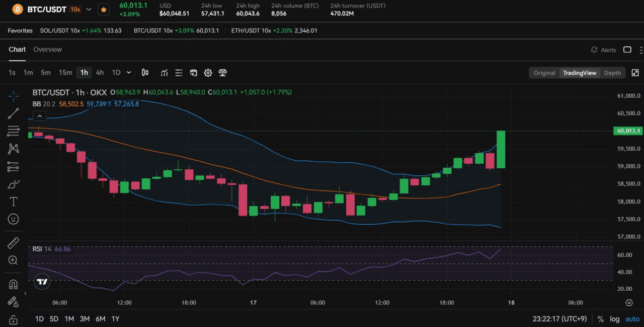The width and height of the screenshot is (644, 327).
Task: Toggle logarithmic scale with log button
Action: click(x=615, y=319)
